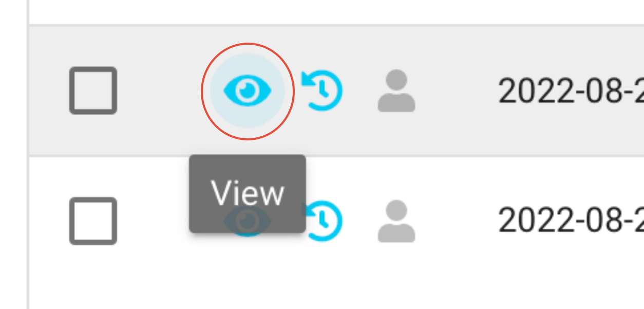Open history for the first row
This screenshot has width=644, height=309.
(322, 91)
